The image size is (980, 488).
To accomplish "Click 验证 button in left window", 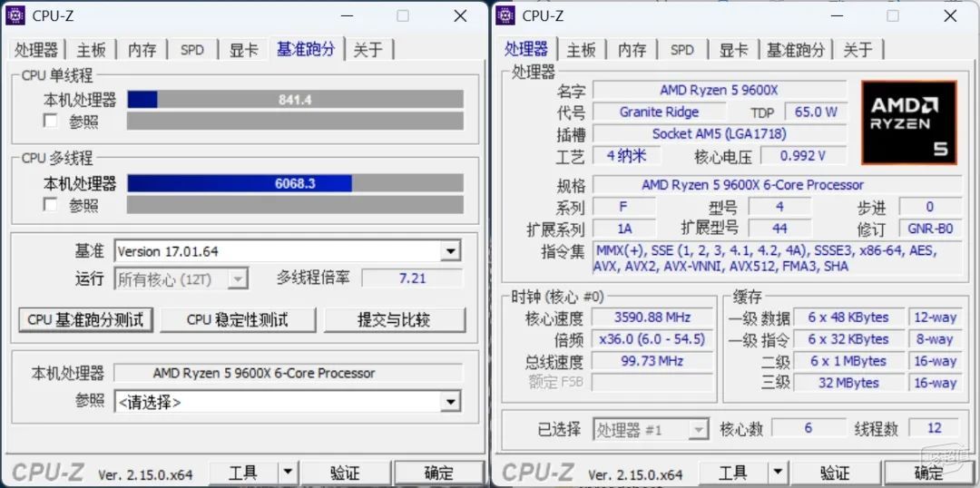I will (345, 473).
